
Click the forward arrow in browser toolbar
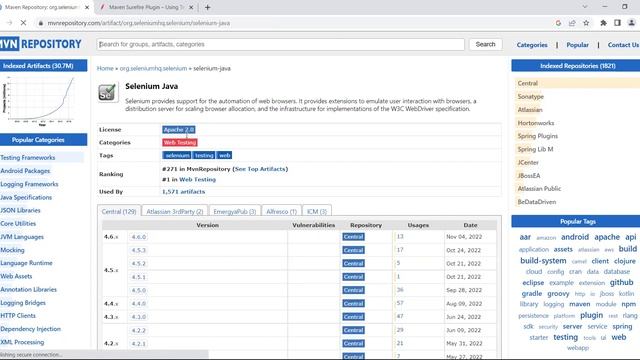pos(9,23)
